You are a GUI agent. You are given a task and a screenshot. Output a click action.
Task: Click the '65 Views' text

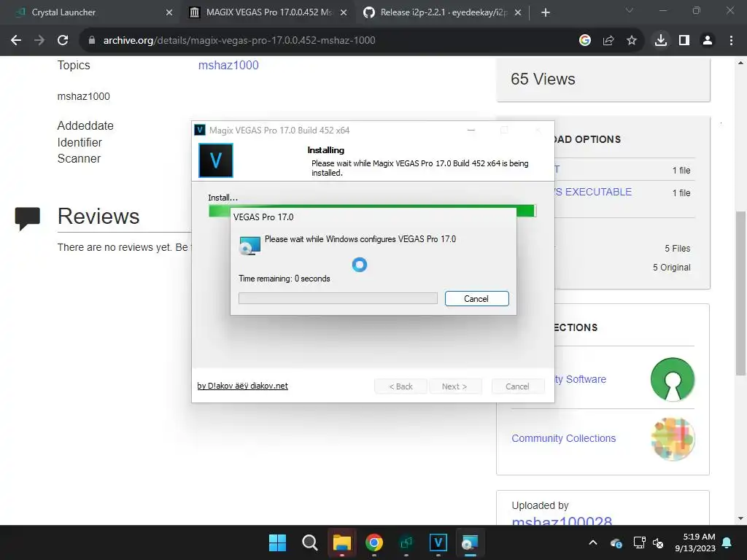tap(543, 79)
